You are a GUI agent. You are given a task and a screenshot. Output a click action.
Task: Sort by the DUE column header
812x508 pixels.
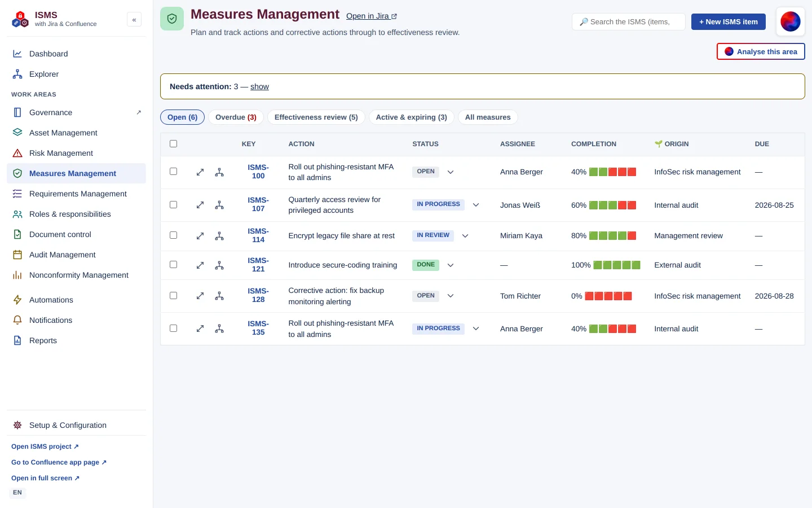[x=762, y=144]
